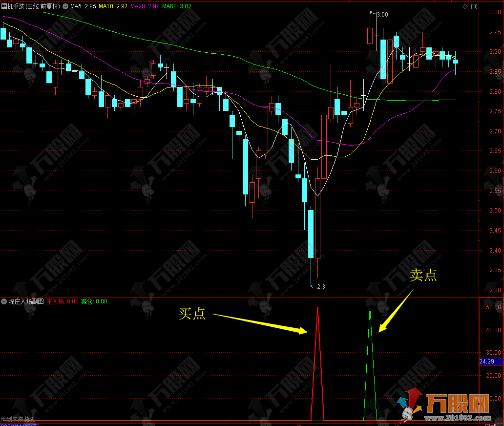Image resolution: width=504 pixels, height=426 pixels.
Task: Click the stock title 国机重装(日线.前复权)
Action: 31,6
